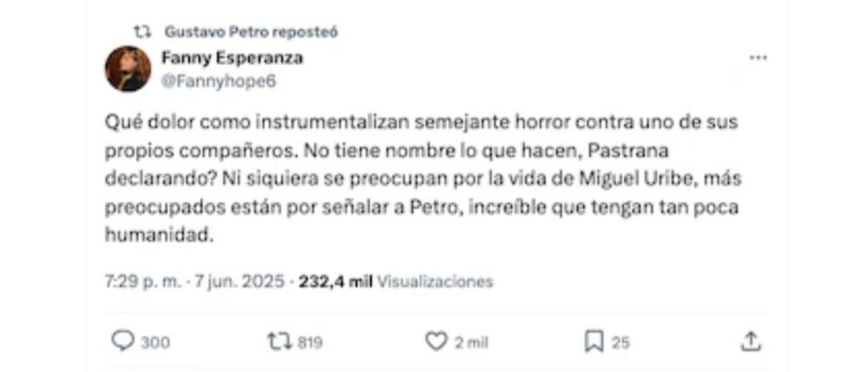The image size is (868, 372).
Task: Click the @Fannyhope6 handle
Action: 218,82
